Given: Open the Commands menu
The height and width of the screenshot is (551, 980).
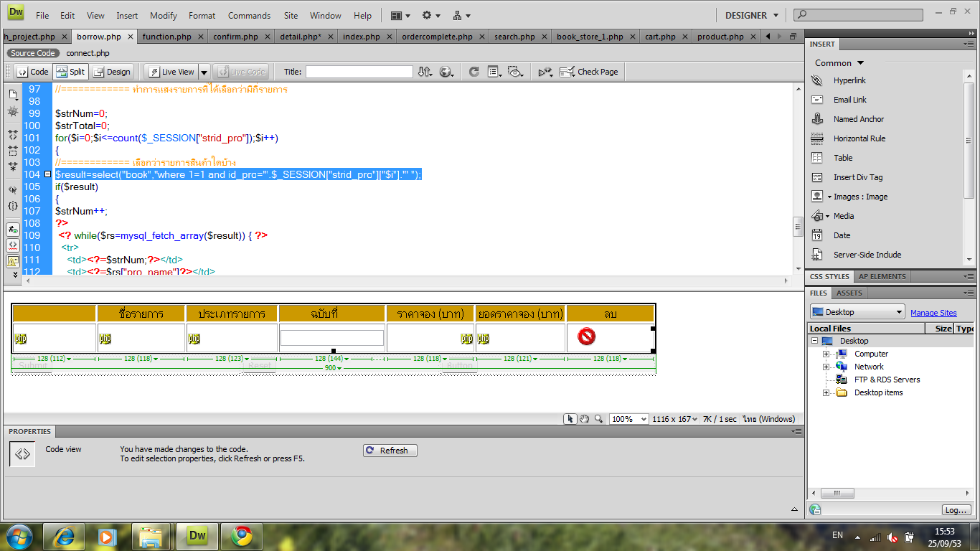Looking at the screenshot, I should point(249,15).
